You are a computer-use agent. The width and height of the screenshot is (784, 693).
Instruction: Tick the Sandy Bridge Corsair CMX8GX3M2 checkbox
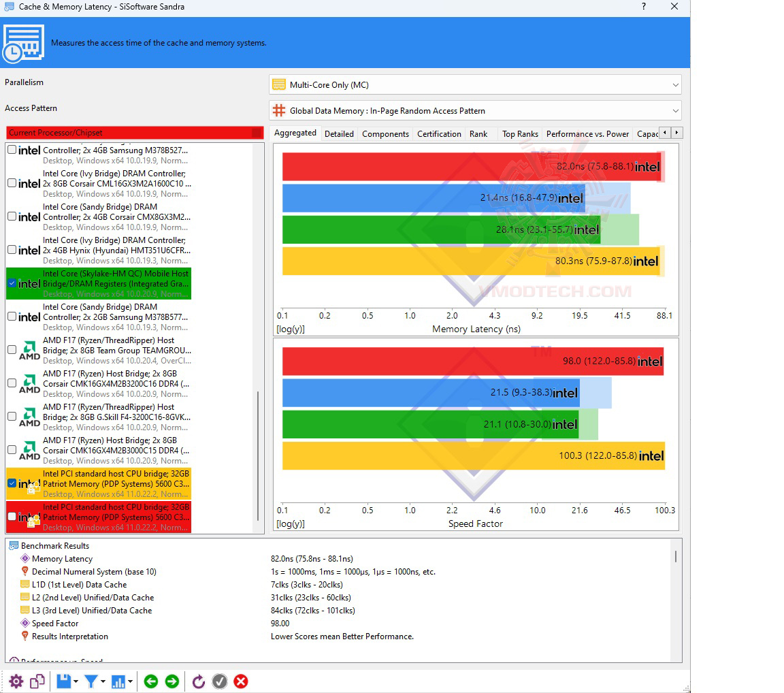click(12, 216)
